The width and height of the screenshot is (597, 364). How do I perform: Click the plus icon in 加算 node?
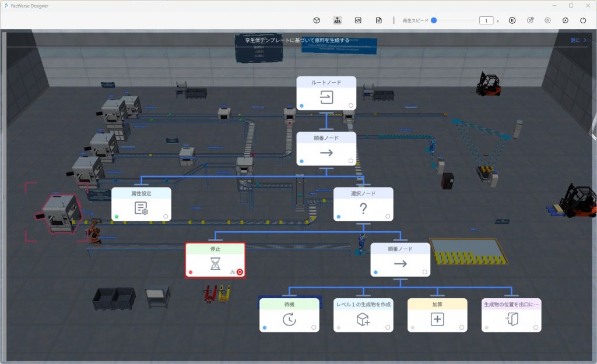(x=437, y=319)
